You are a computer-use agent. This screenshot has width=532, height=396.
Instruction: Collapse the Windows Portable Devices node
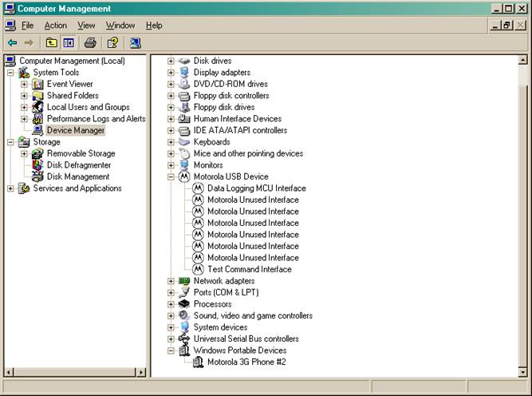click(x=171, y=350)
